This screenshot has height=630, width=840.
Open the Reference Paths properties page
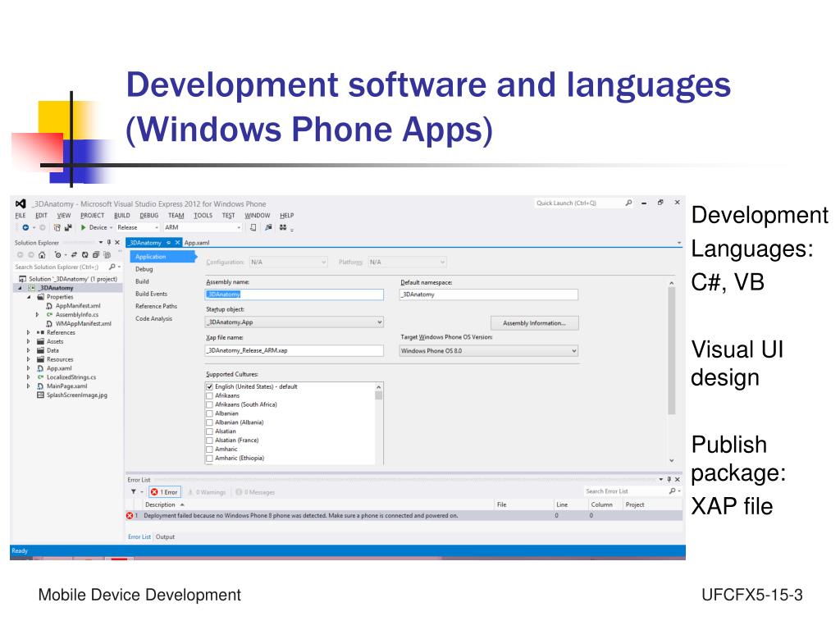tap(156, 307)
